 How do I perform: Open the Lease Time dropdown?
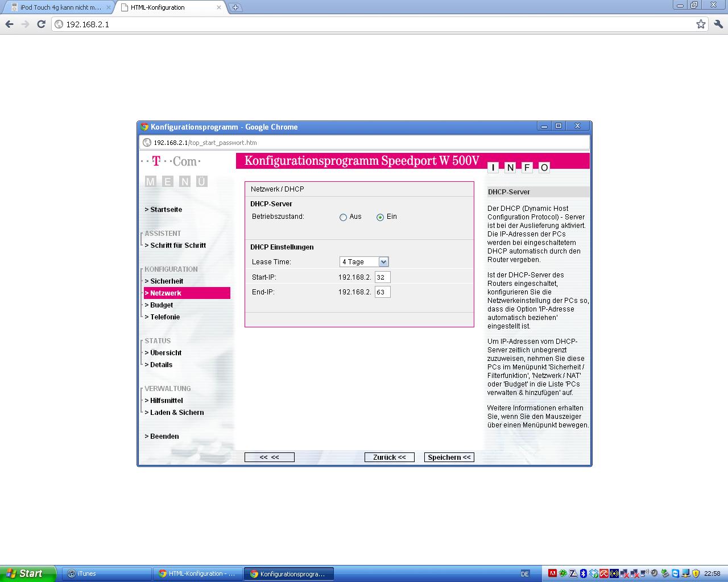364,262
